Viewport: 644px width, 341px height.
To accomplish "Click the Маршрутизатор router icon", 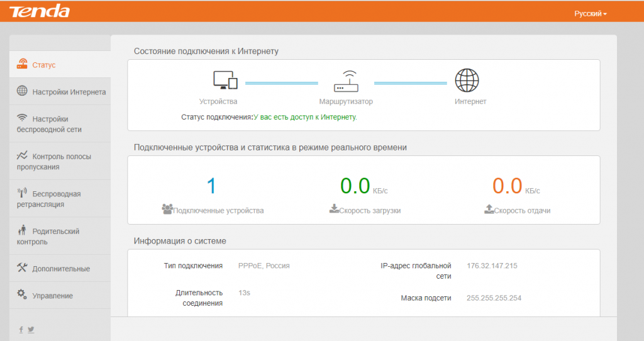I will [346, 81].
